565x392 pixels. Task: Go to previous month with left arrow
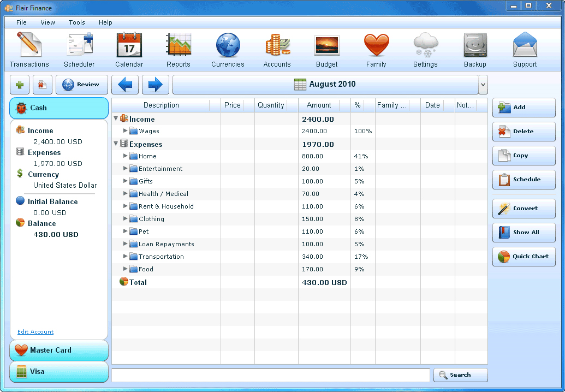125,85
